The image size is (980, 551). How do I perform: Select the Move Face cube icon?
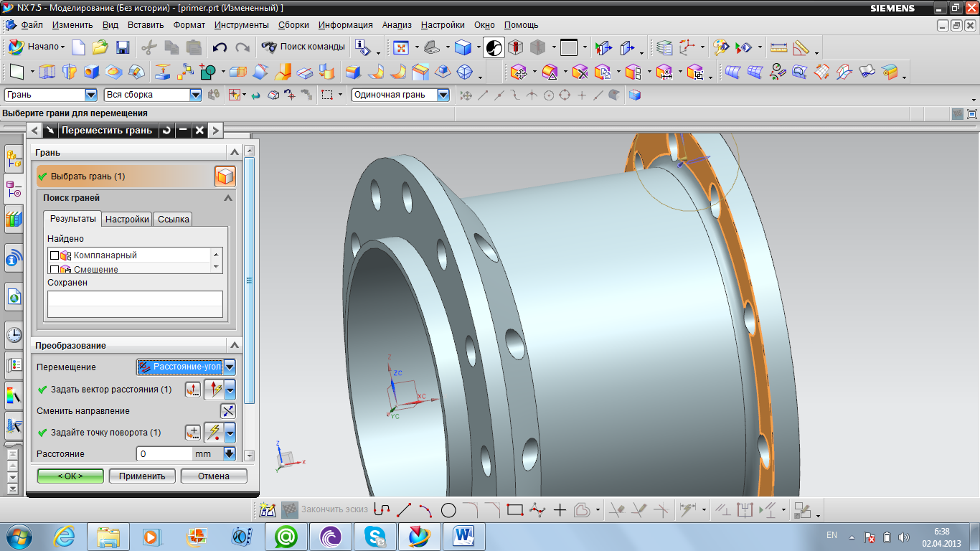pos(519,72)
